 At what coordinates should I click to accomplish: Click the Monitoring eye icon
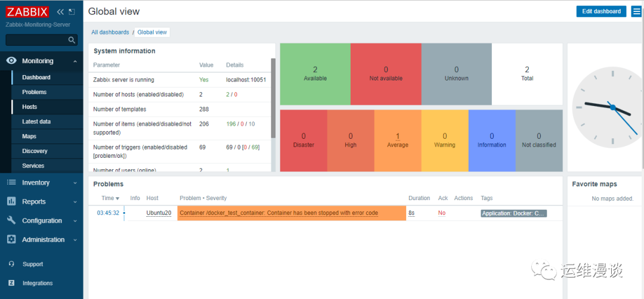pyautogui.click(x=11, y=61)
